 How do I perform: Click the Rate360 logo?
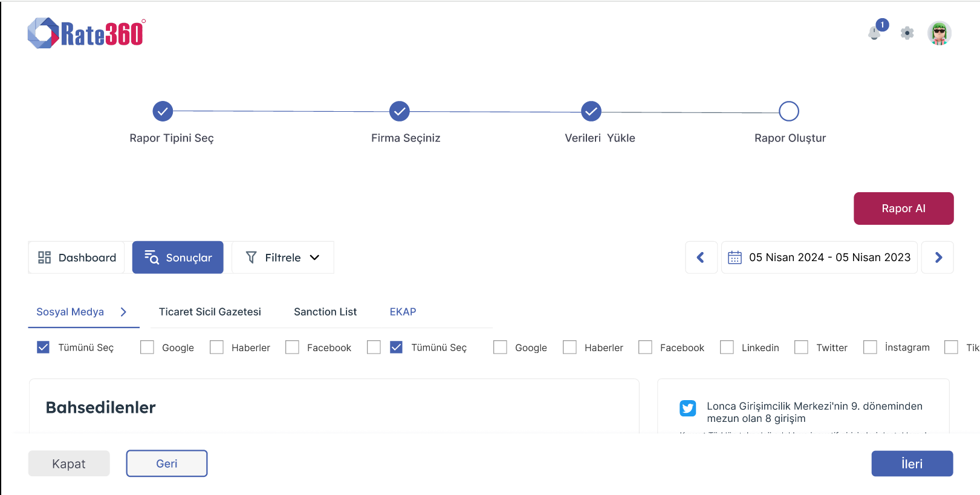[x=86, y=33]
